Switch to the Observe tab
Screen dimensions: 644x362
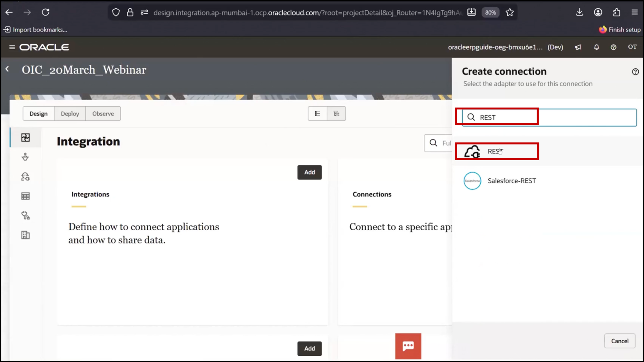tap(103, 114)
